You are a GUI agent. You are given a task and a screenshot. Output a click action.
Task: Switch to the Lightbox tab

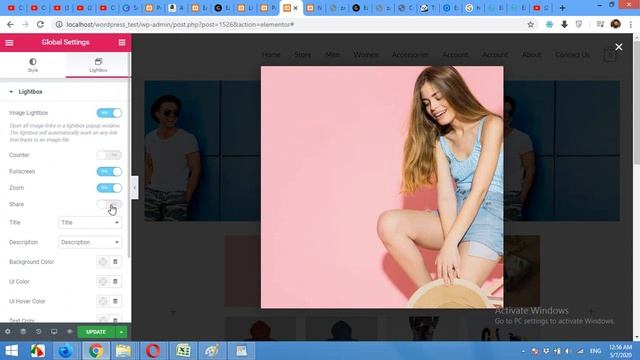pos(98,65)
